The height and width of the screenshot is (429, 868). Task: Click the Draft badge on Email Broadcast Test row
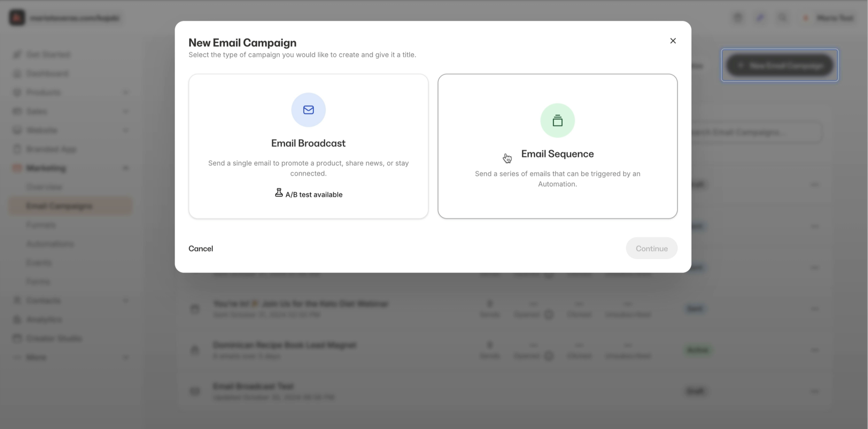click(x=695, y=391)
